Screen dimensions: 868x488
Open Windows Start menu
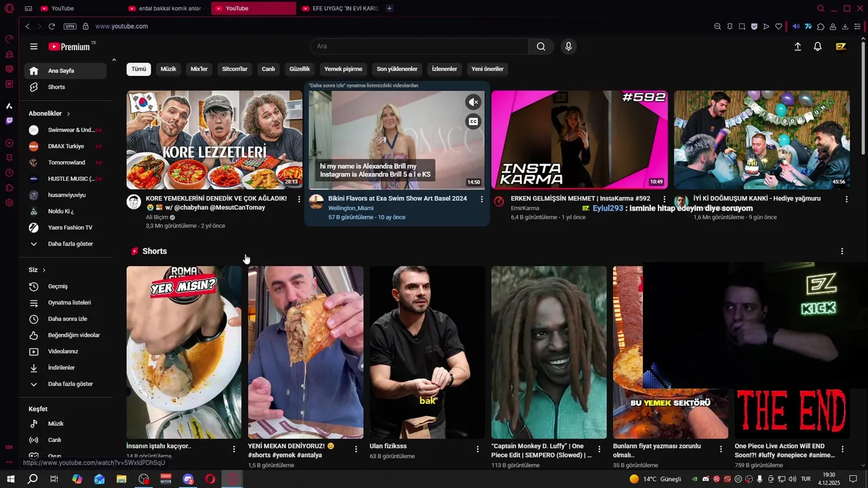tap(10, 479)
